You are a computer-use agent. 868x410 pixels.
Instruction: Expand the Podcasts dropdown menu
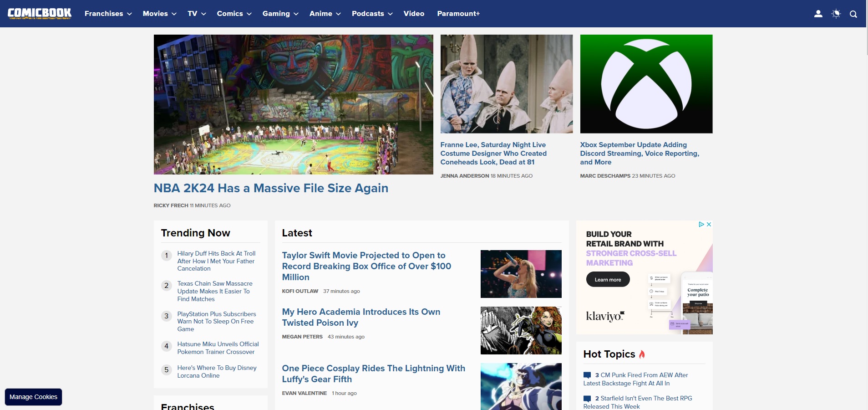[372, 14]
